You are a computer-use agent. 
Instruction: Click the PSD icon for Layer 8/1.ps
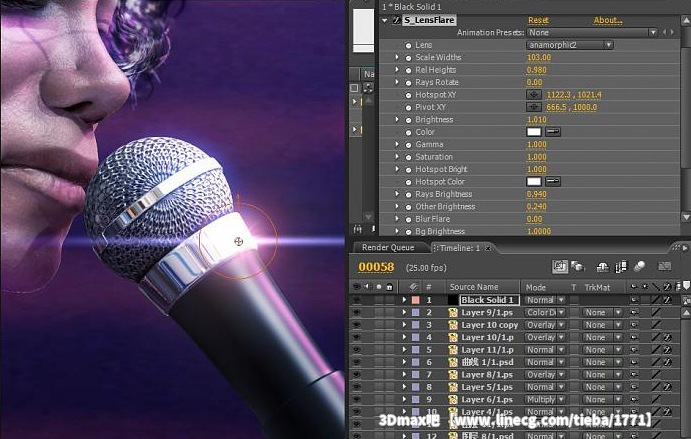pyautogui.click(x=453, y=375)
